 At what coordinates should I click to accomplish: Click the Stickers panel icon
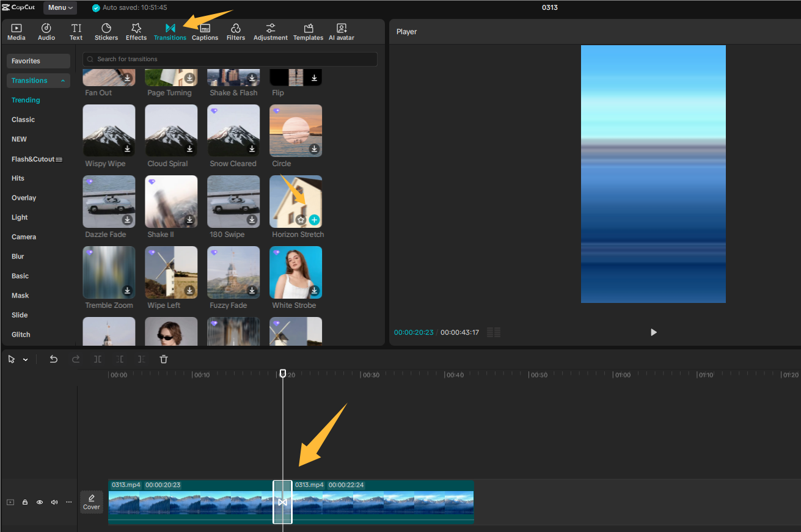tap(106, 31)
